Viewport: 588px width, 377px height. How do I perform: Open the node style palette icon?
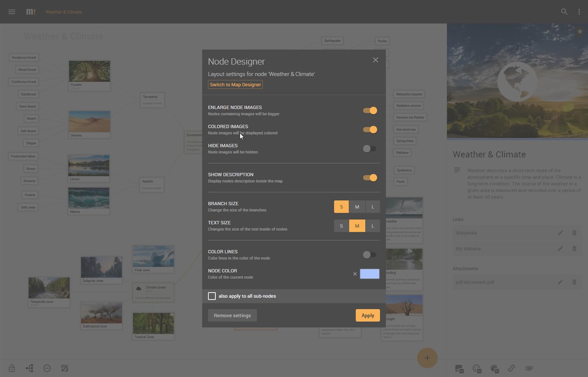[x=494, y=368]
